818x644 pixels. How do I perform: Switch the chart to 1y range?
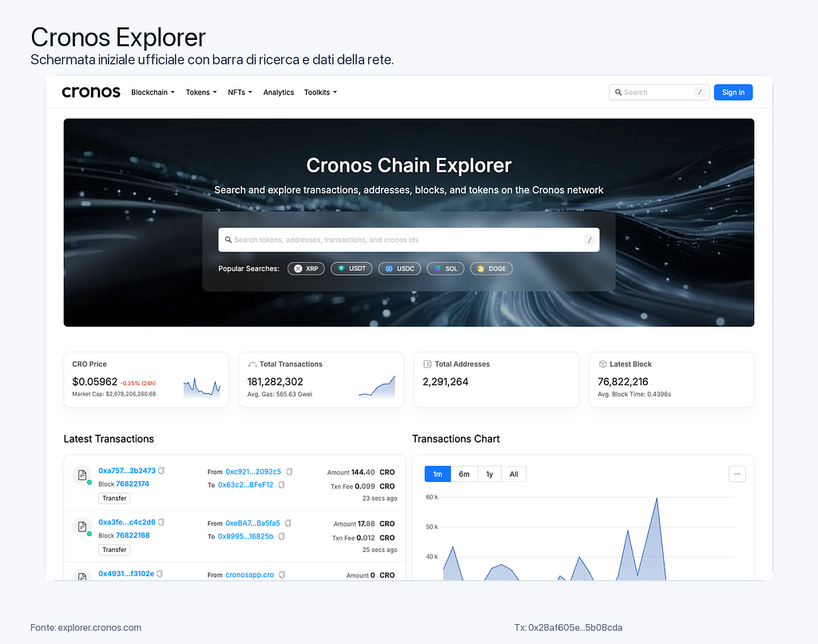click(490, 474)
